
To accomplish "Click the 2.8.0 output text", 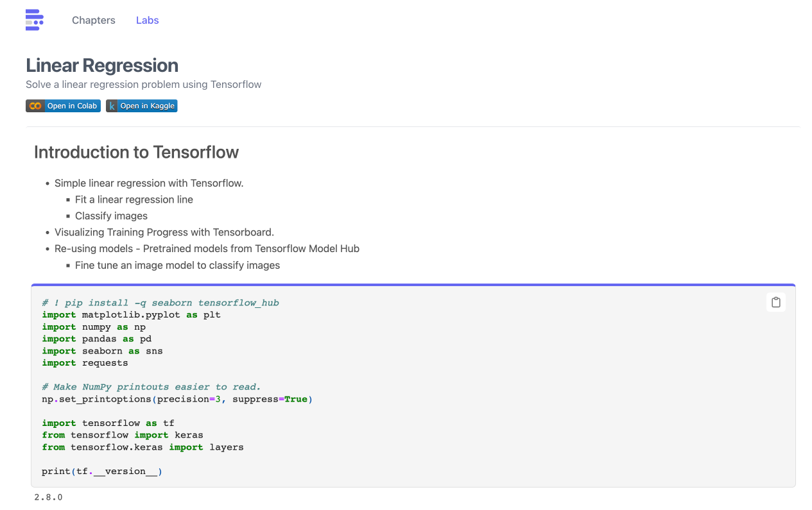I will coord(48,497).
